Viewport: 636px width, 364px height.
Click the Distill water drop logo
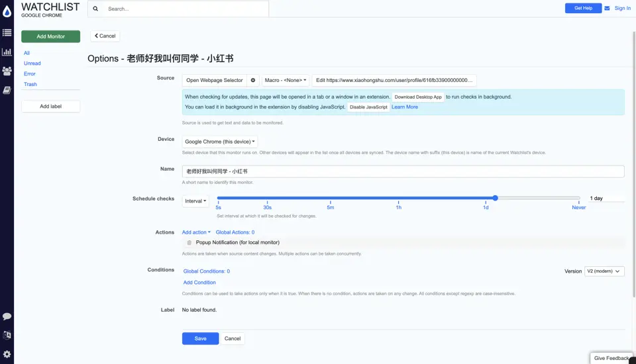(x=7, y=11)
